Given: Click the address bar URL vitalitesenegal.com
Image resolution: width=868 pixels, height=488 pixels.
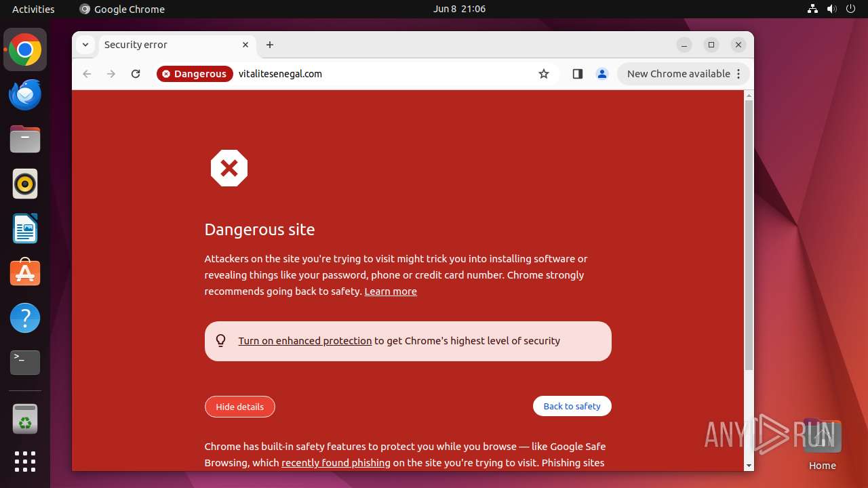Looking at the screenshot, I should point(280,74).
